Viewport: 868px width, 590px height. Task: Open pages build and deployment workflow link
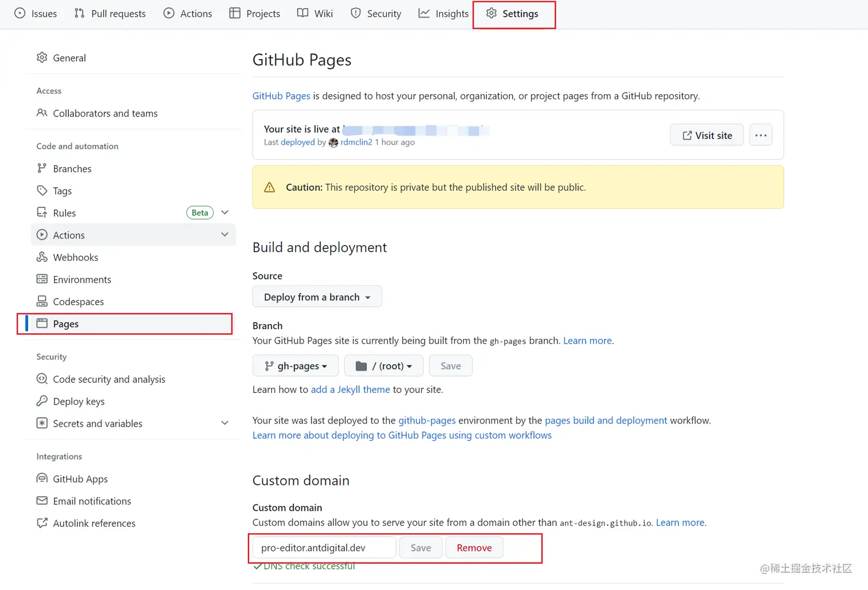[606, 421]
